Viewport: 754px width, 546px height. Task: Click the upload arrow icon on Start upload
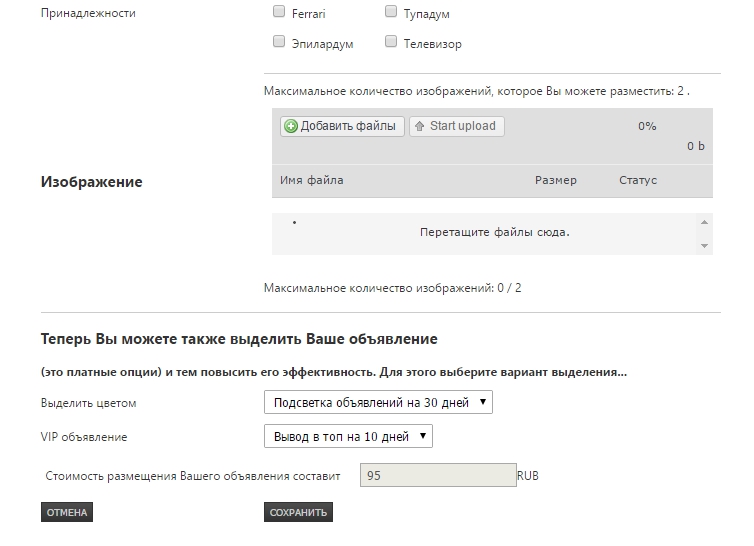pyautogui.click(x=420, y=126)
